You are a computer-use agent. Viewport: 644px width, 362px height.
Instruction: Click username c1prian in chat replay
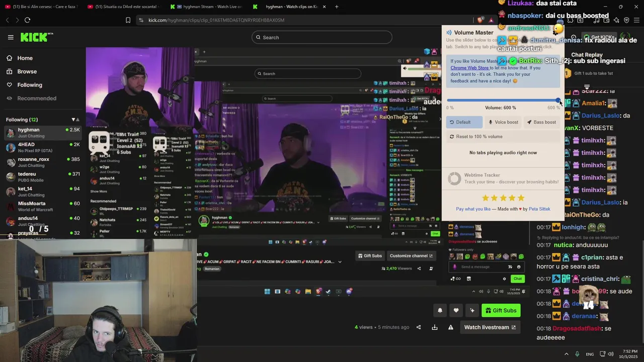pos(592,257)
